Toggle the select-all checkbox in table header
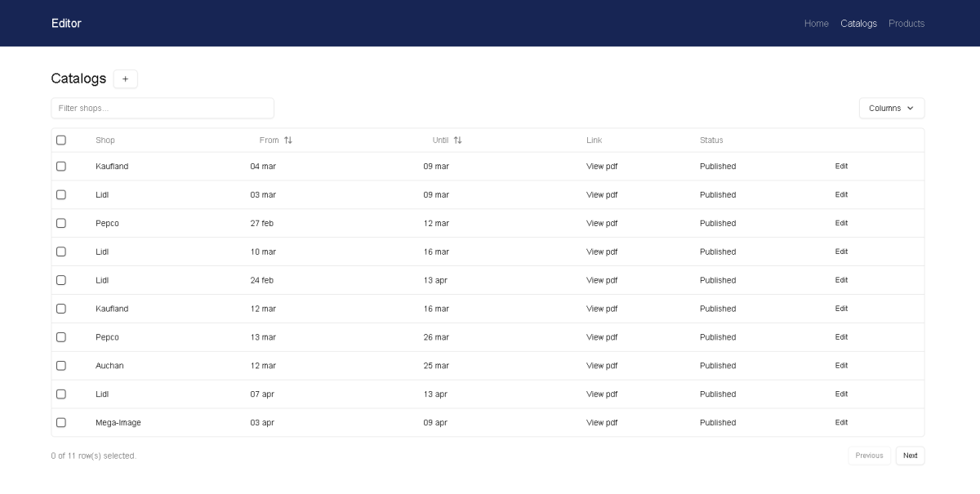The width and height of the screenshot is (980, 494). [61, 140]
